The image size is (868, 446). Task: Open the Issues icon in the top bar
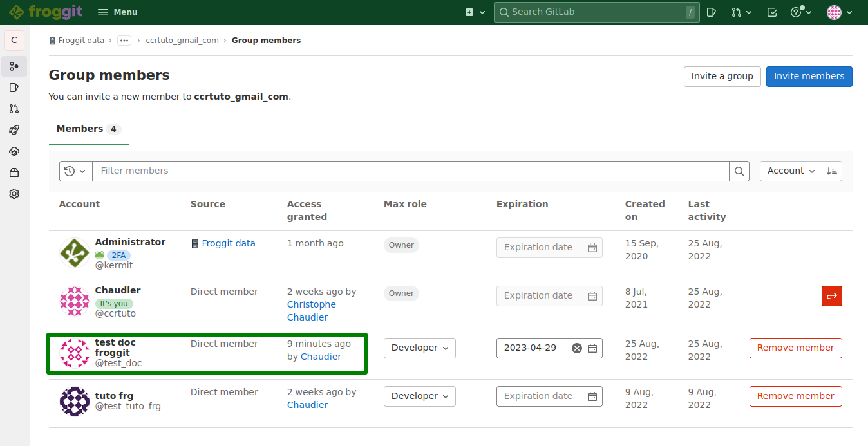pyautogui.click(x=711, y=12)
